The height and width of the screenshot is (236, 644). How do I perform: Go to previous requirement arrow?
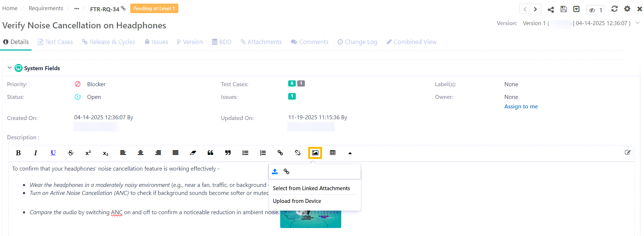pos(525,9)
